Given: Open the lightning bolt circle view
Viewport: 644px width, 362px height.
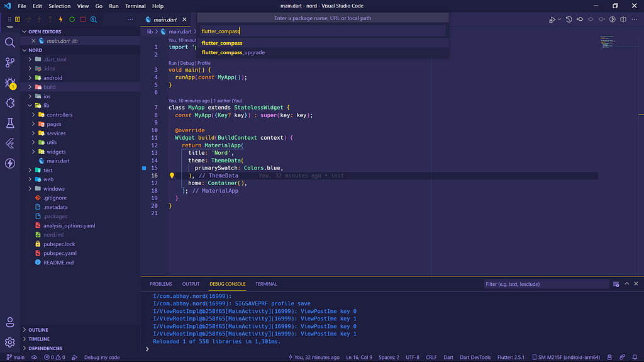Looking at the screenshot, I should (10, 163).
